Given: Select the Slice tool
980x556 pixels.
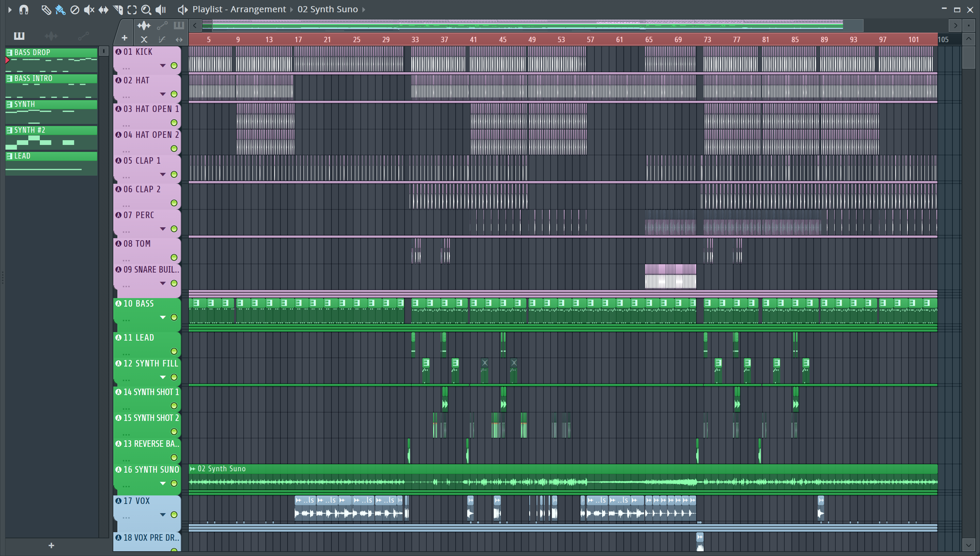Looking at the screenshot, I should coord(118,9).
